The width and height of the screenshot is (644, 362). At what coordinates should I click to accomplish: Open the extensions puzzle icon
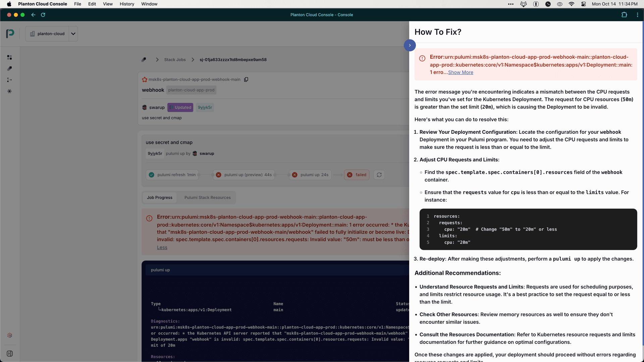[624, 15]
